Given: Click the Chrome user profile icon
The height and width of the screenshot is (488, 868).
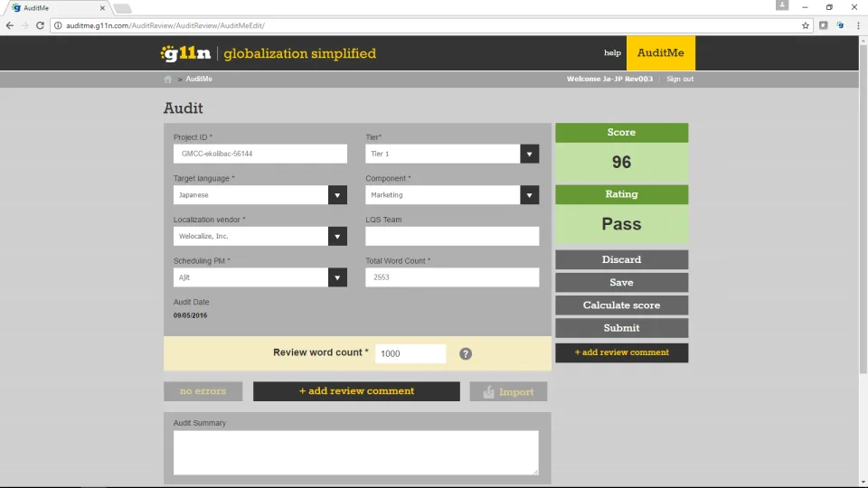Looking at the screenshot, I should tap(781, 5).
